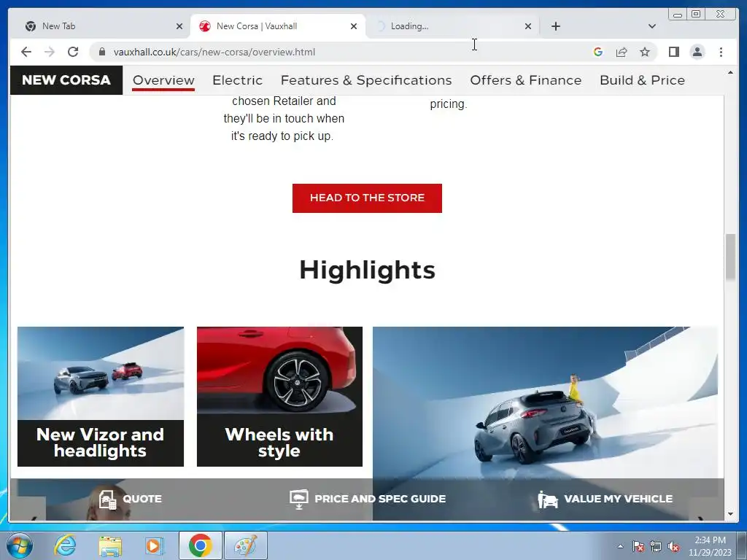Expand the tab search dropdown
Screen dimensions: 747x560
(x=651, y=26)
